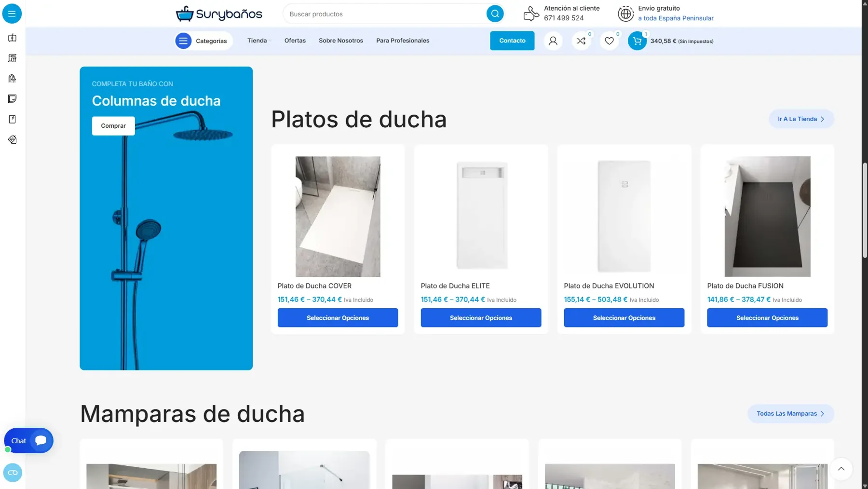Click the 671 499 524 phone number
Image resolution: width=868 pixels, height=489 pixels.
pos(564,18)
